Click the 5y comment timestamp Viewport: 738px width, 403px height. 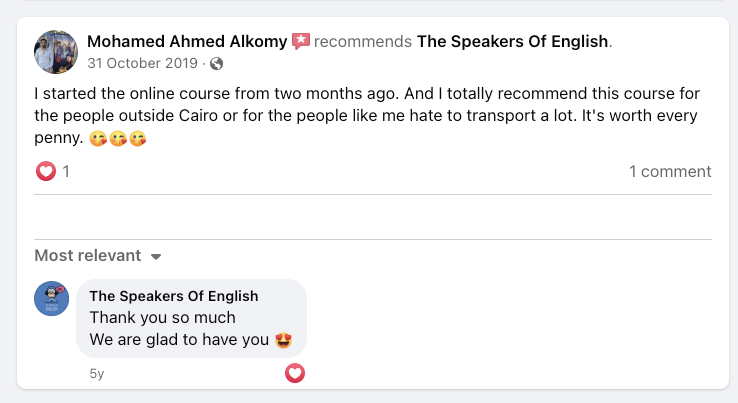(96, 373)
